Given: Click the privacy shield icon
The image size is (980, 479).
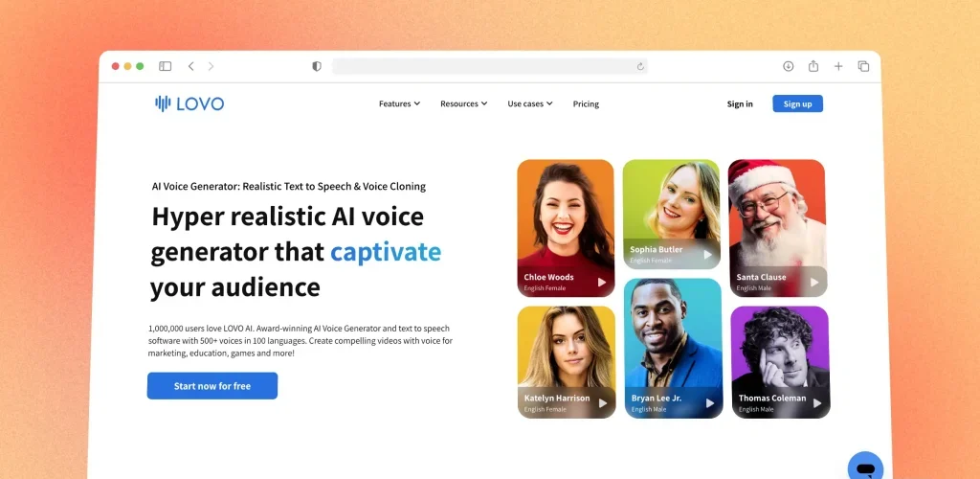Looking at the screenshot, I should [x=317, y=66].
